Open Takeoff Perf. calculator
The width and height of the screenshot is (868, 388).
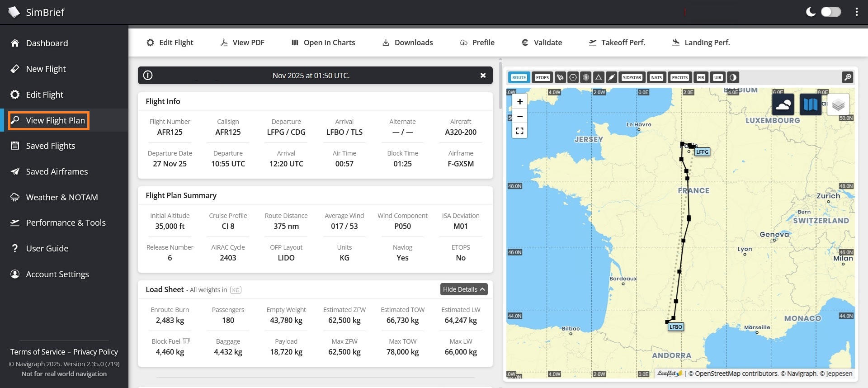coord(617,43)
